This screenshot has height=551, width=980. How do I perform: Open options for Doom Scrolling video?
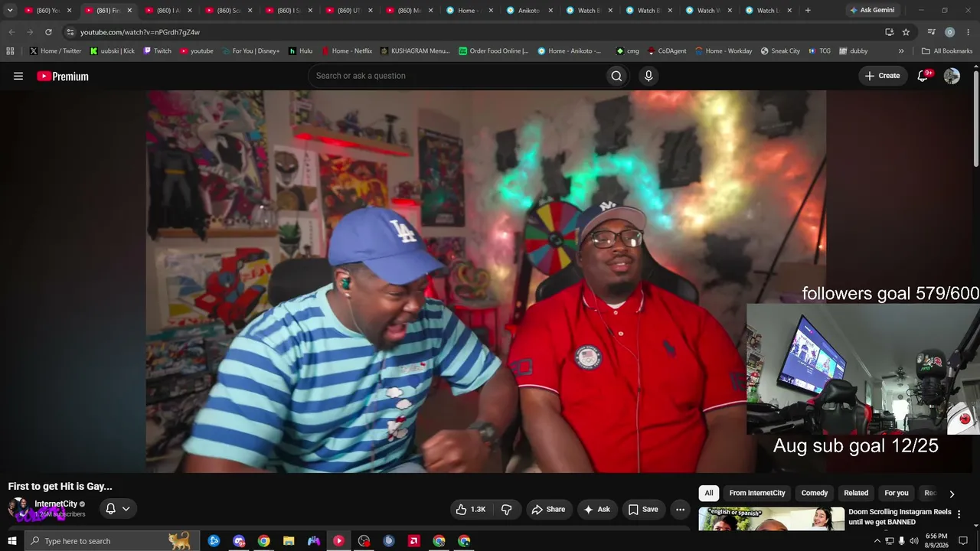959,514
